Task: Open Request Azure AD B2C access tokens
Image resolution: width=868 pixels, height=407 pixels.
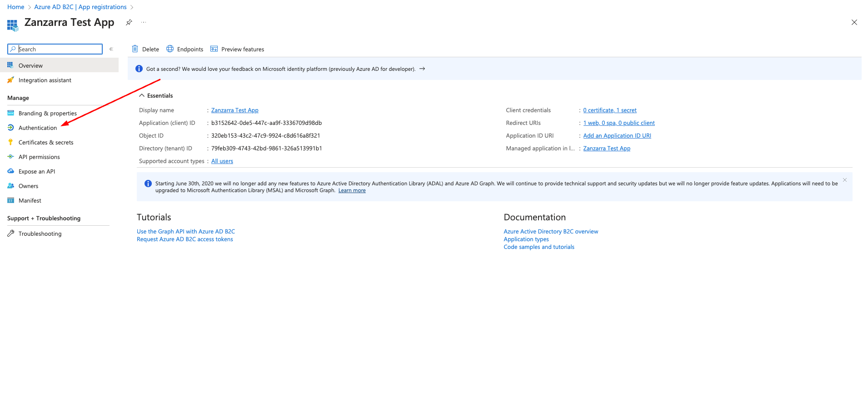Action: point(185,239)
